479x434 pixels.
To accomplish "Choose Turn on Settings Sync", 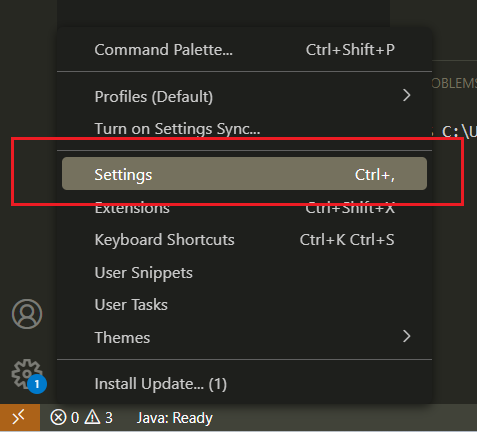I will (x=245, y=129).
